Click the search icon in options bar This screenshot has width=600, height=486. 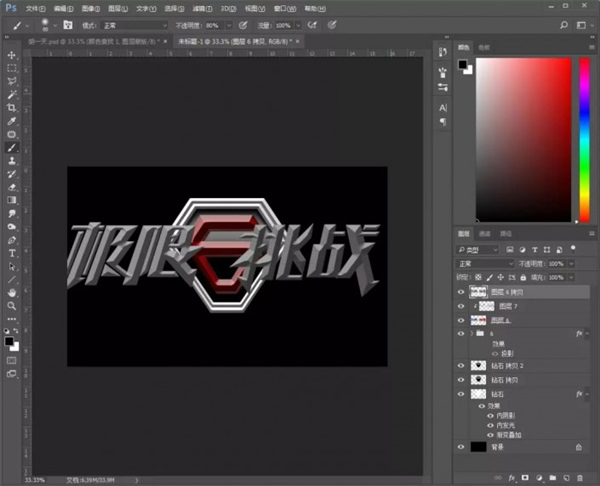pyautogui.click(x=564, y=25)
